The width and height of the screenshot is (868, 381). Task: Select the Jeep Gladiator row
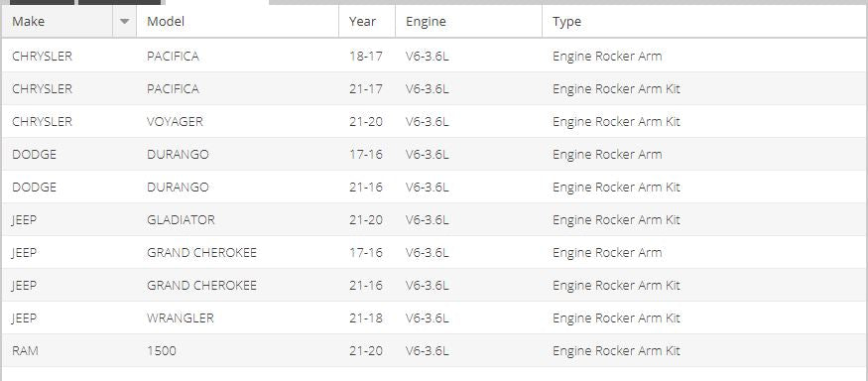[434, 219]
